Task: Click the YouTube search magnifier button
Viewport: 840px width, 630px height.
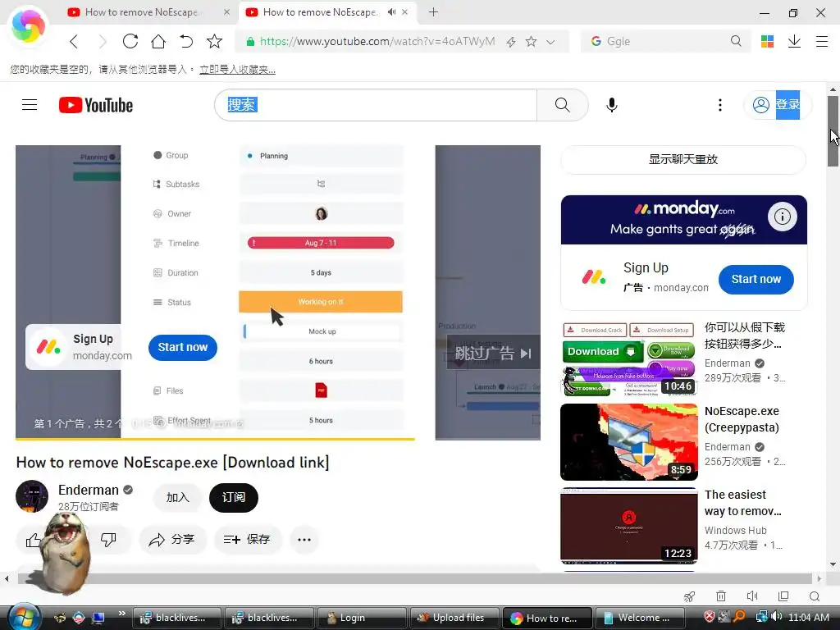Action: point(563,105)
